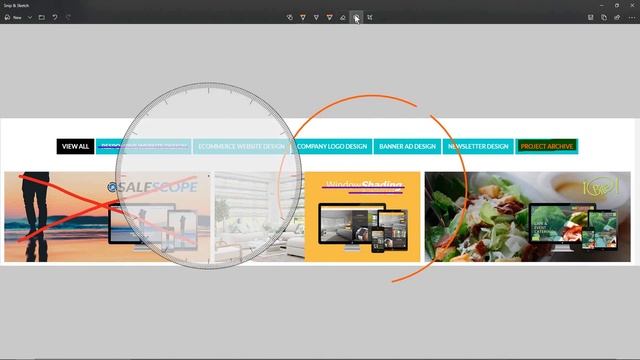Click the Window Shading portfolio thumbnail
This screenshot has width=640, height=360.
tap(362, 217)
